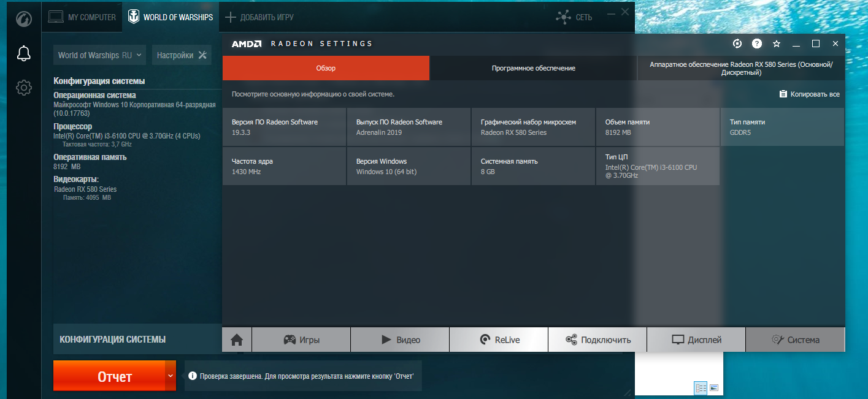Image resolution: width=868 pixels, height=399 pixels.
Task: Click the Процессор heading in Game Center
Action: 72,126
